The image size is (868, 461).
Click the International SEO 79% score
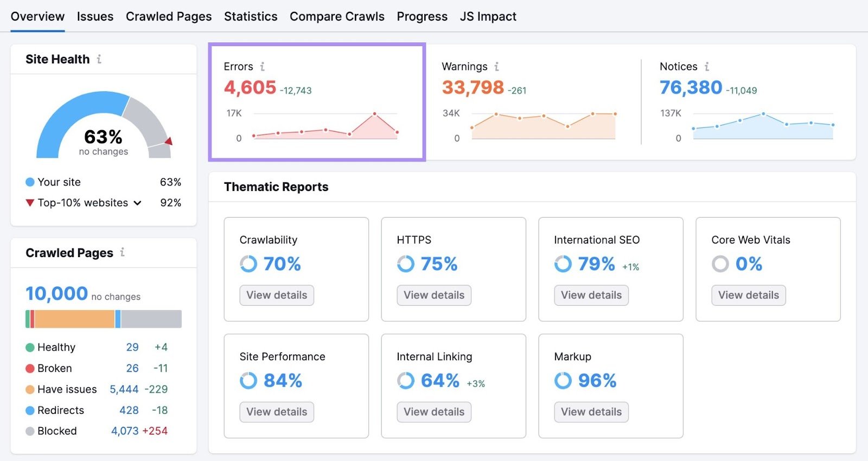(x=597, y=264)
